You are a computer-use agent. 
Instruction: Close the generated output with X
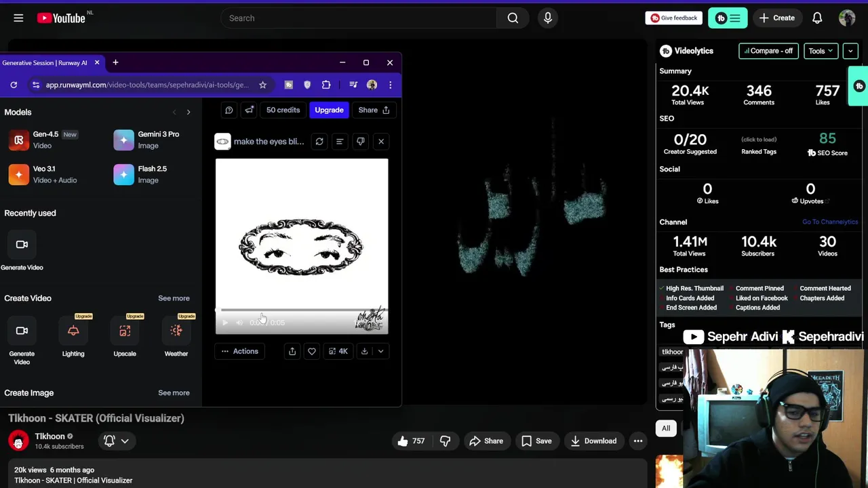381,141
